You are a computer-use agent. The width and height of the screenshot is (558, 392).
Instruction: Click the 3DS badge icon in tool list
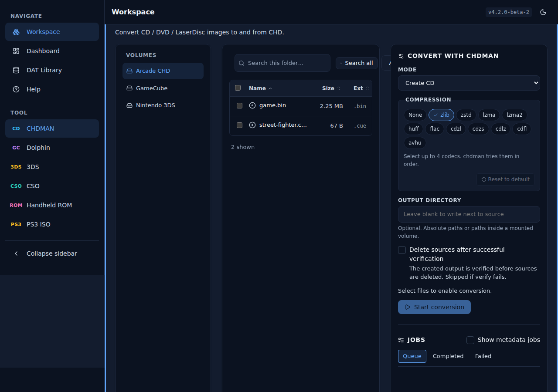(x=16, y=167)
